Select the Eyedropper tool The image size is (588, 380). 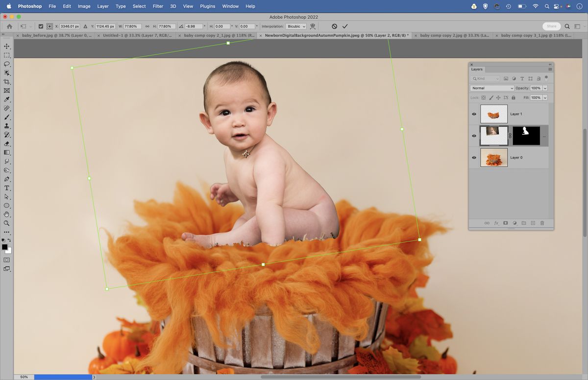pyautogui.click(x=7, y=99)
